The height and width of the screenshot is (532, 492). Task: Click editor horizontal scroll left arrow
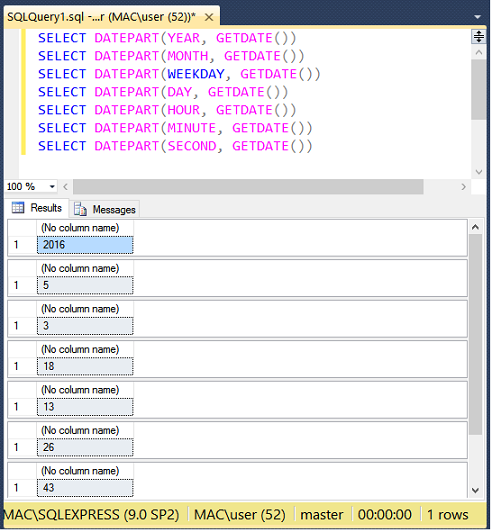(x=66, y=187)
